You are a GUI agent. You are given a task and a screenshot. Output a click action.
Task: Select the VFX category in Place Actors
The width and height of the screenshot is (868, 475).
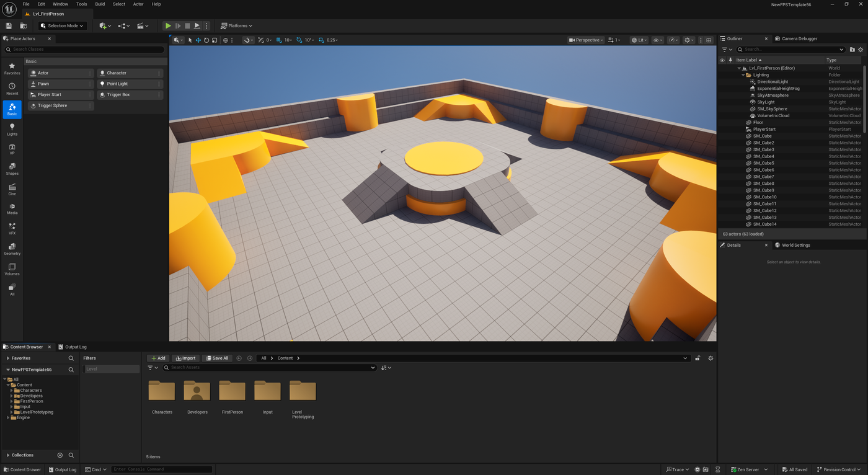click(12, 229)
